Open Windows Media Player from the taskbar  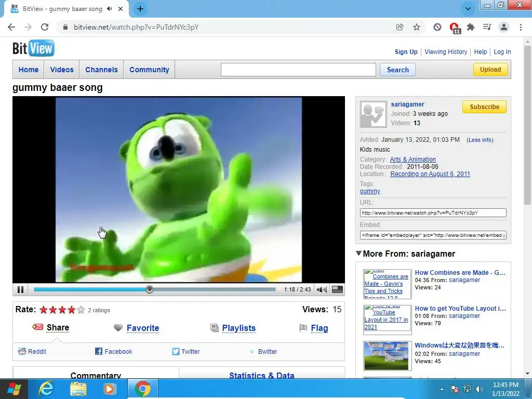(109, 389)
